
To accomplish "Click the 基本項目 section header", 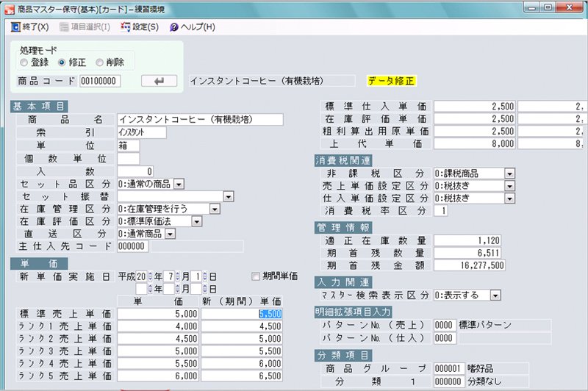I will coord(39,107).
